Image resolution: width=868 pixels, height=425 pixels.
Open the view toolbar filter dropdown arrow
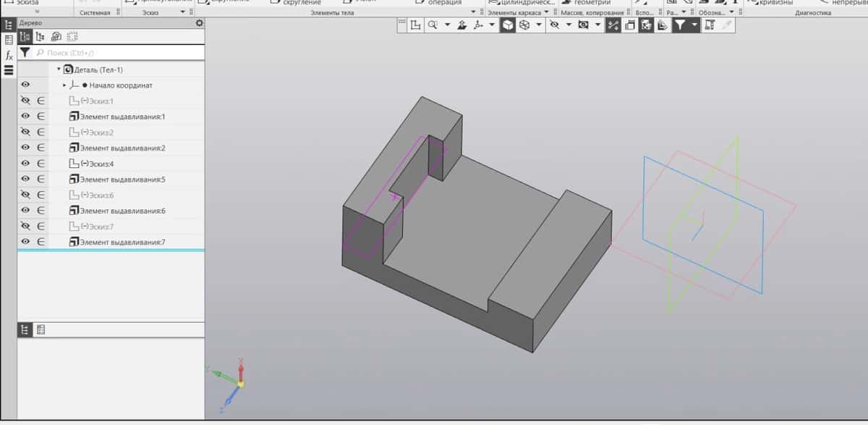[x=695, y=25]
